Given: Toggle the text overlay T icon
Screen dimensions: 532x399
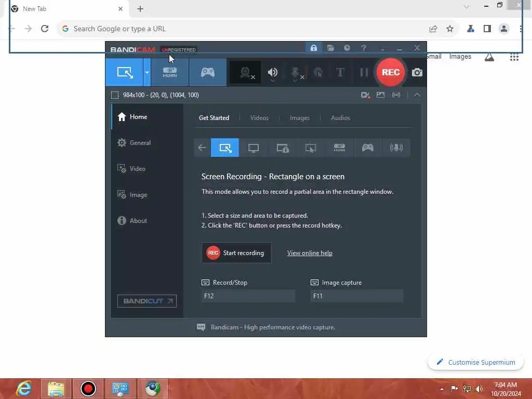Looking at the screenshot, I should 340,72.
